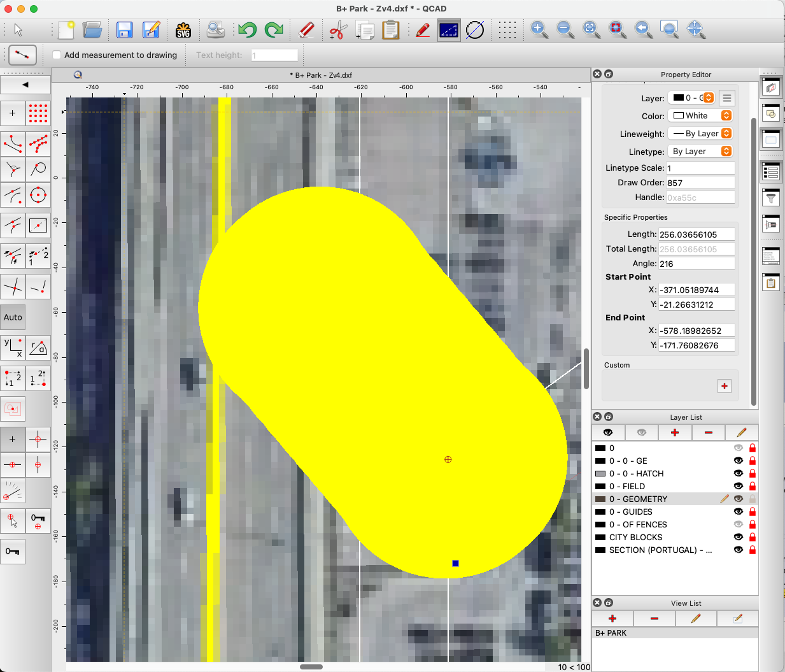Click the Draw Order input field
The width and height of the screenshot is (785, 672).
(x=700, y=183)
